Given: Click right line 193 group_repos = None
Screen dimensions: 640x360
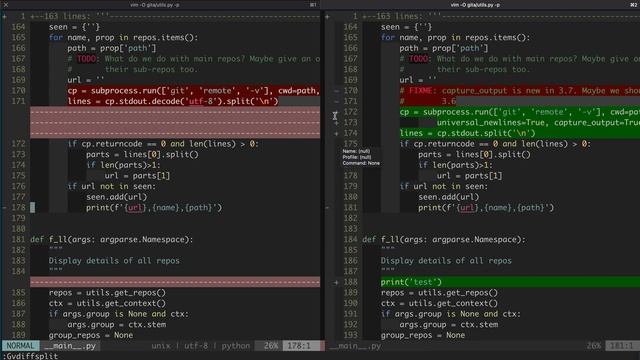Looking at the screenshot, I should [423, 335].
